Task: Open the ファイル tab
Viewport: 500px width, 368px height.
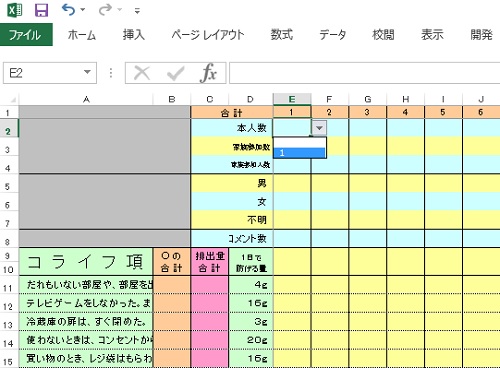Action: [x=26, y=35]
